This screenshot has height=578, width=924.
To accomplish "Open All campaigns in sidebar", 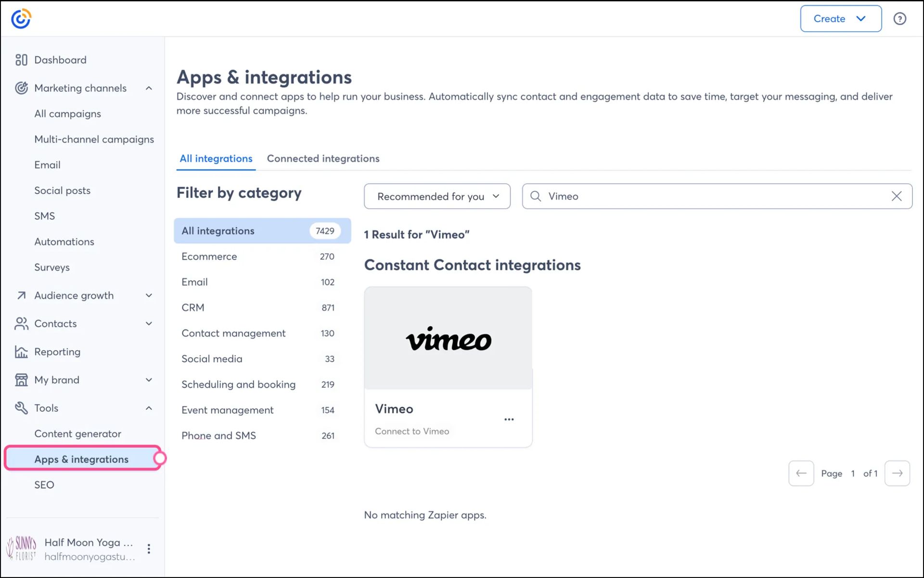I will (x=67, y=114).
